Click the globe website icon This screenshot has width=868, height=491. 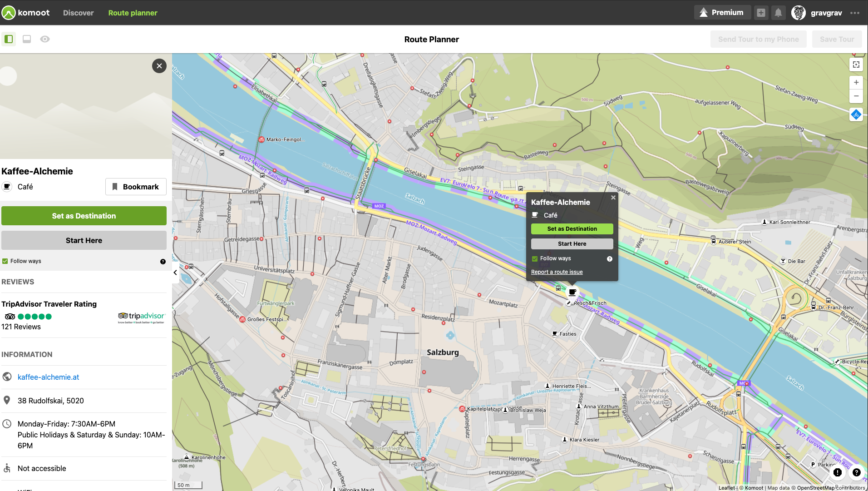[7, 377]
